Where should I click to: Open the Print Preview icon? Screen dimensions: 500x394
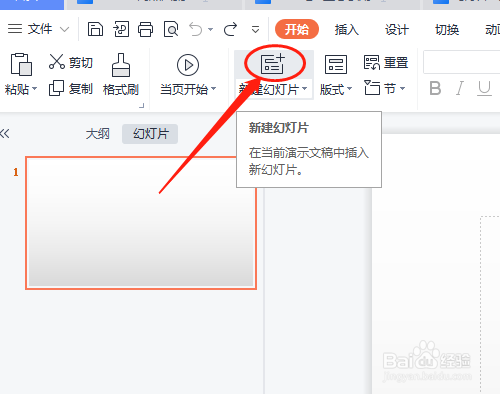(x=171, y=29)
